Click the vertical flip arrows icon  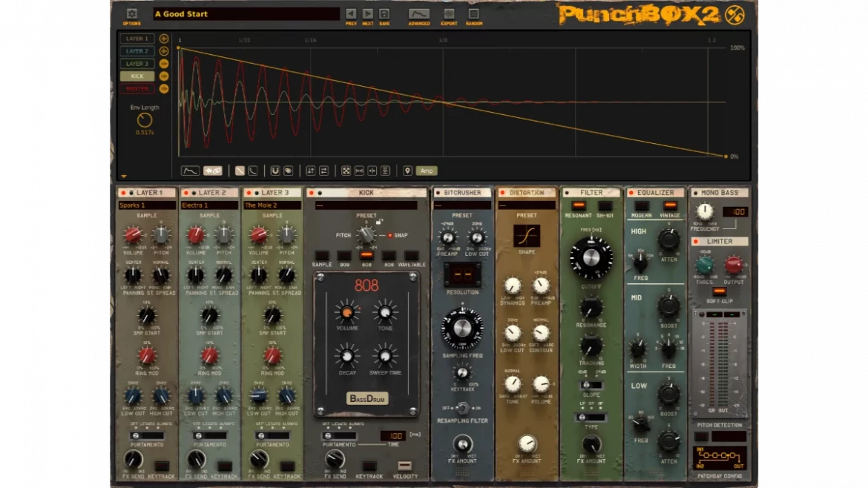[311, 171]
